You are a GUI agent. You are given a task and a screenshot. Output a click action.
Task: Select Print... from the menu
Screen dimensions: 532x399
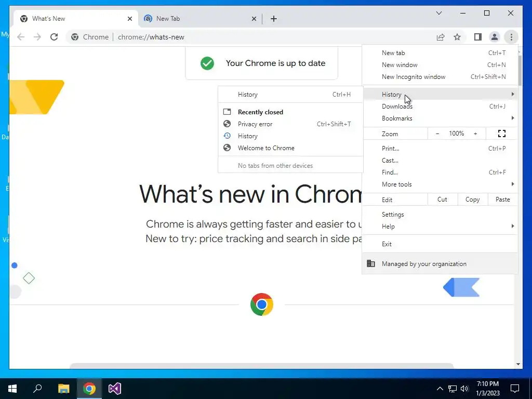[440, 148]
